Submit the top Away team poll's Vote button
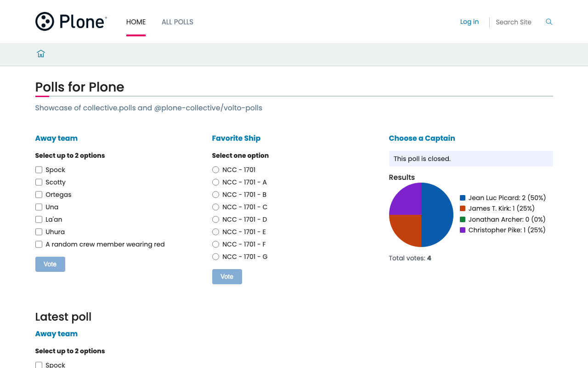Screen dimensions: 588x368 [x=50, y=264]
